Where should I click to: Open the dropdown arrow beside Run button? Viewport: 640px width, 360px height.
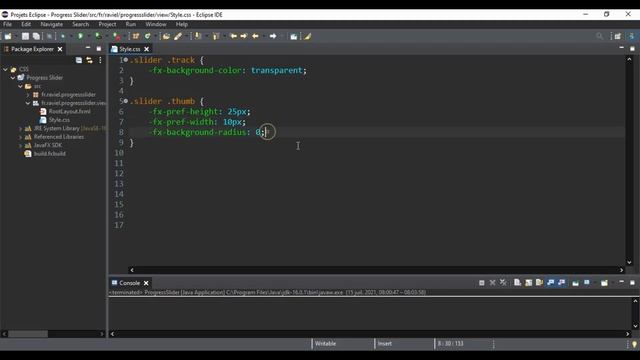(x=88, y=36)
